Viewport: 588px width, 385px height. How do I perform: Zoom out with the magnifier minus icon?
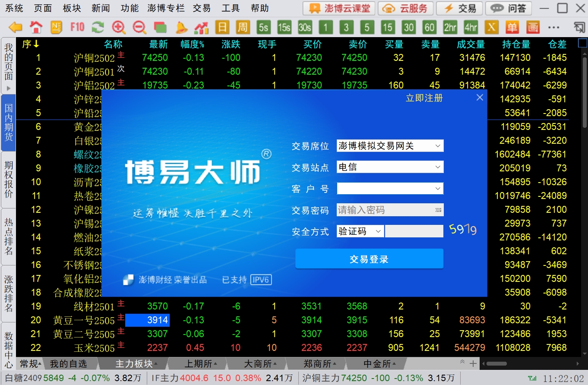[139, 28]
